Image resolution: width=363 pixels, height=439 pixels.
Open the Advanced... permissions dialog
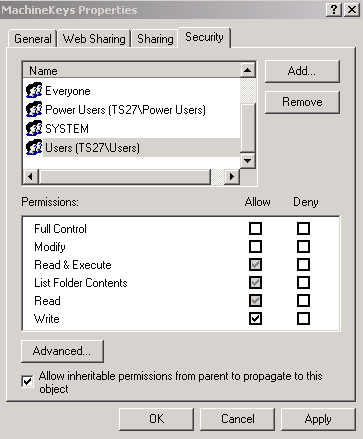click(62, 351)
